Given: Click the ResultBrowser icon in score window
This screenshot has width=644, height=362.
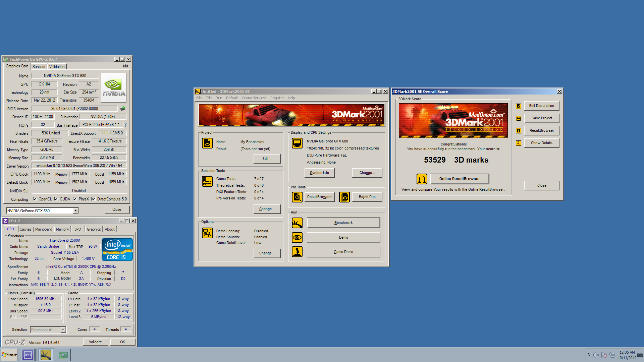Looking at the screenshot, I should pyautogui.click(x=519, y=131).
